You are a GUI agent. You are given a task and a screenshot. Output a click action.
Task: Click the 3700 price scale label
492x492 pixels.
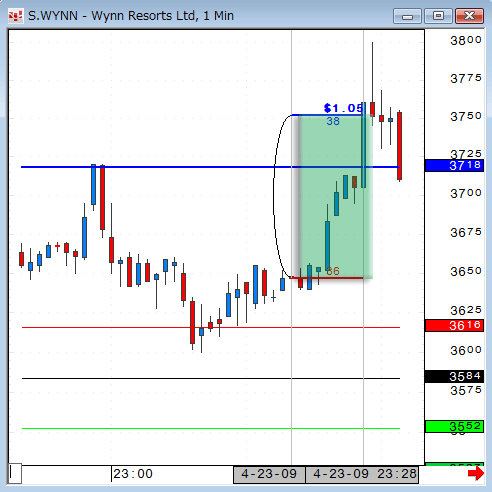[x=466, y=193]
